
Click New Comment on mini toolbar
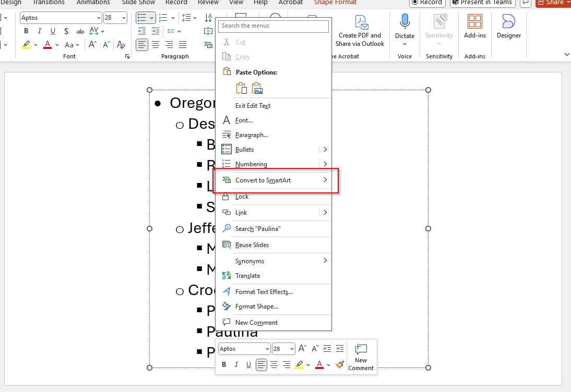click(x=361, y=357)
